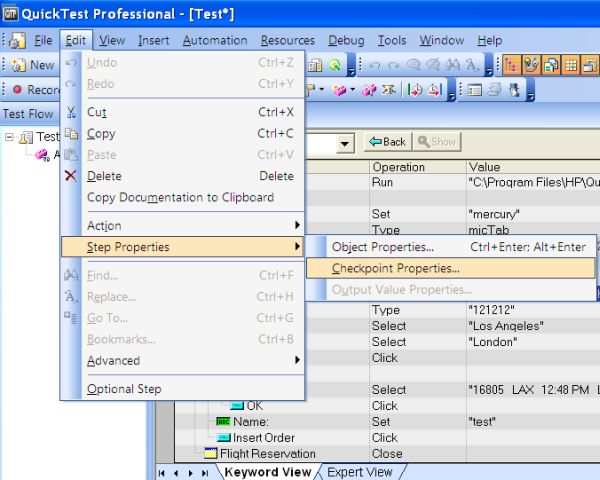
Task: Open the Window menu
Action: (442, 40)
